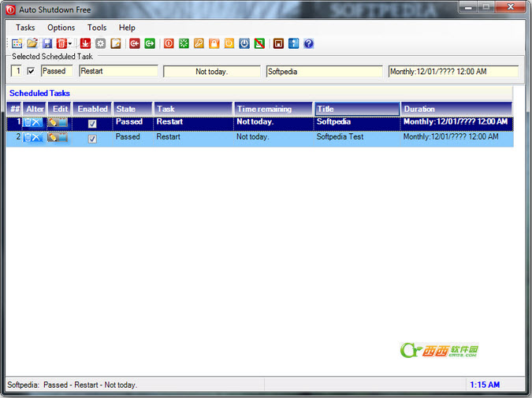Click the status bar 'Softpedia: Passed - Restart' text
Screen dimensions: 532x398
(72, 385)
